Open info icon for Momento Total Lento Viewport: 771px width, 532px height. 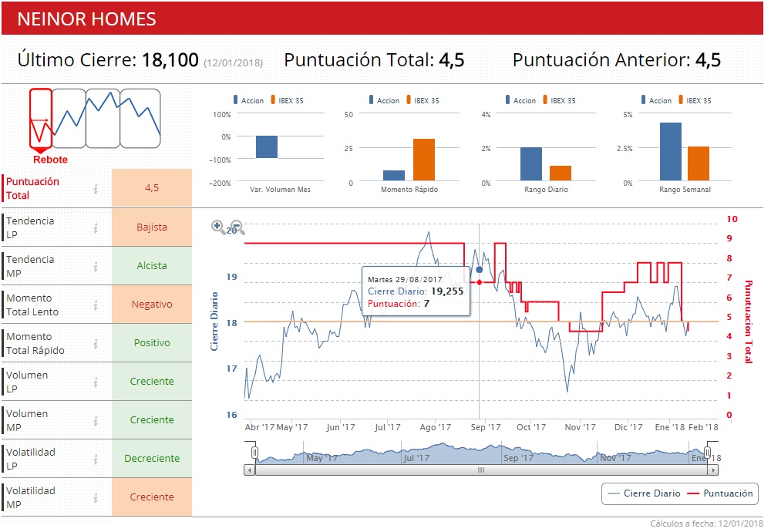click(96, 305)
